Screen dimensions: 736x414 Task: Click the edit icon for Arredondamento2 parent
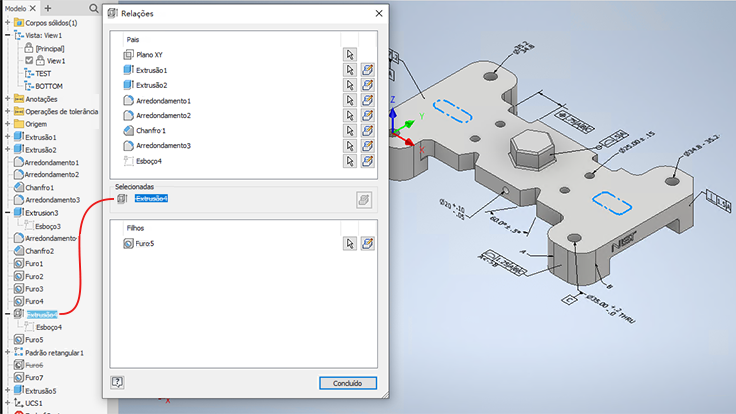pos(368,115)
